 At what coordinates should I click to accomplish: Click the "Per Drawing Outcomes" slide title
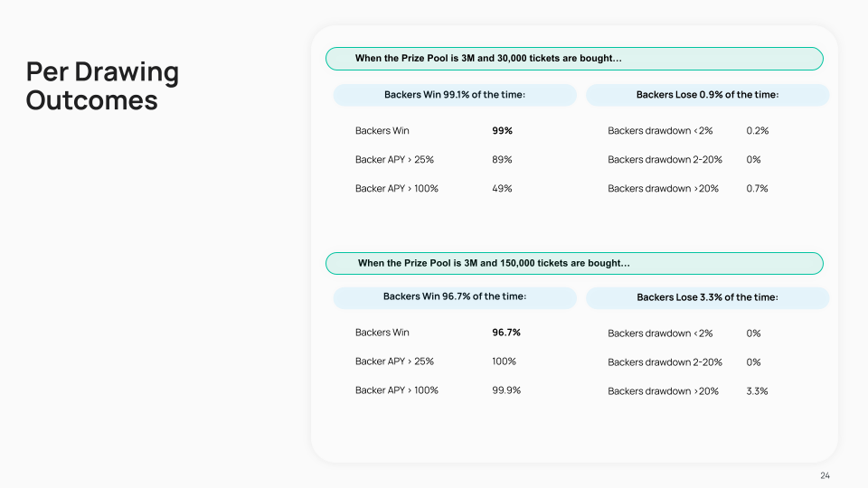(102, 86)
